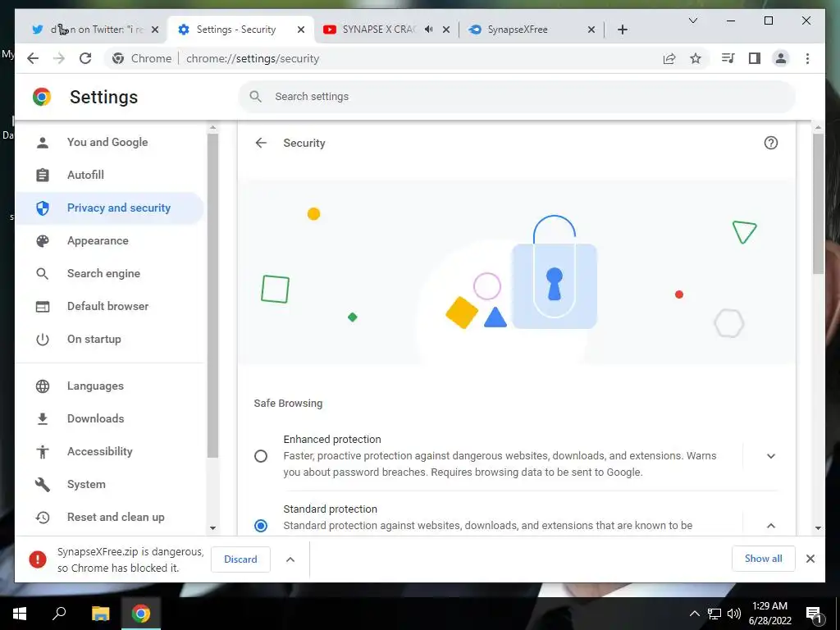840x630 pixels.
Task: Click the volume icon in system tray
Action: [734, 614]
